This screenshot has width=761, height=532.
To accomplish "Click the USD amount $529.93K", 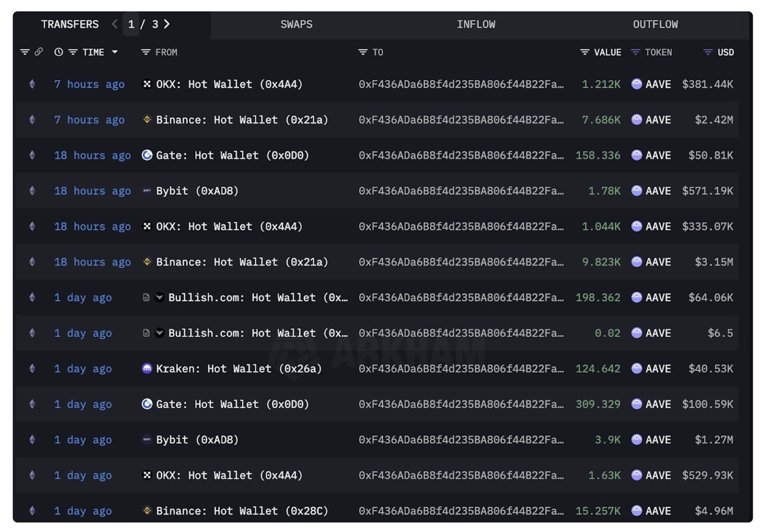I will (x=707, y=475).
